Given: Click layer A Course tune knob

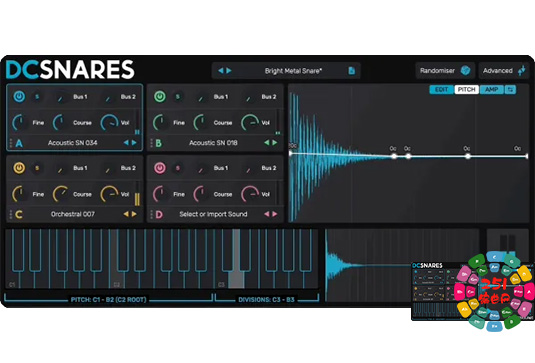Looking at the screenshot, I should point(60,122).
